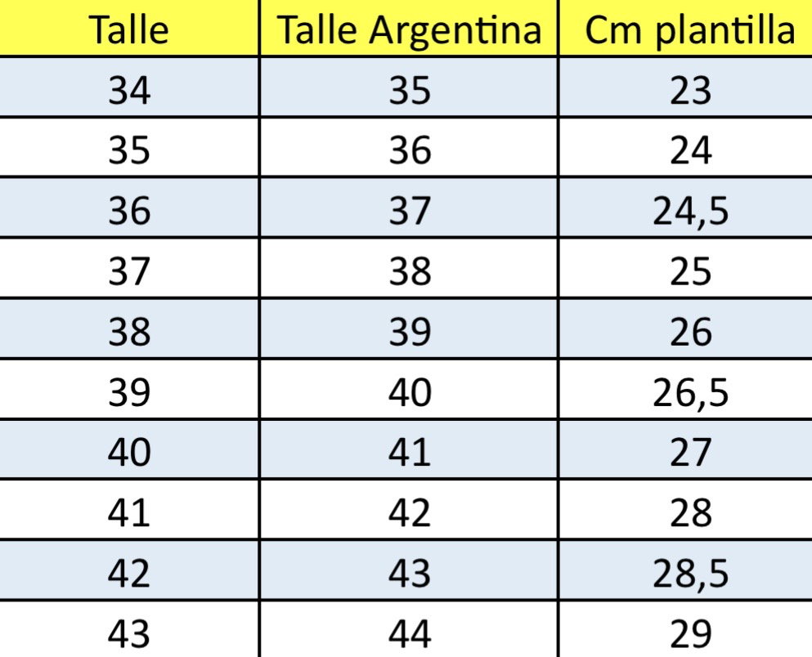Click Talle cell with value 41

pyautogui.click(x=129, y=510)
